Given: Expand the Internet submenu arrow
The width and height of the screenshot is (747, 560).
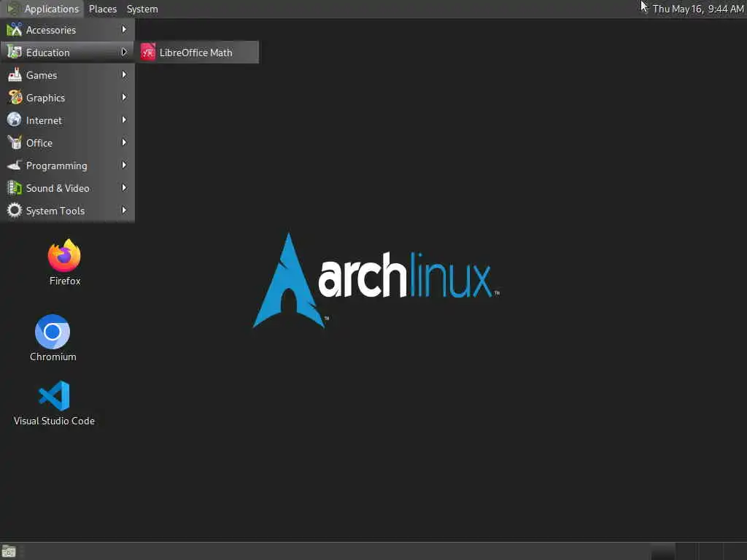Looking at the screenshot, I should [x=124, y=120].
